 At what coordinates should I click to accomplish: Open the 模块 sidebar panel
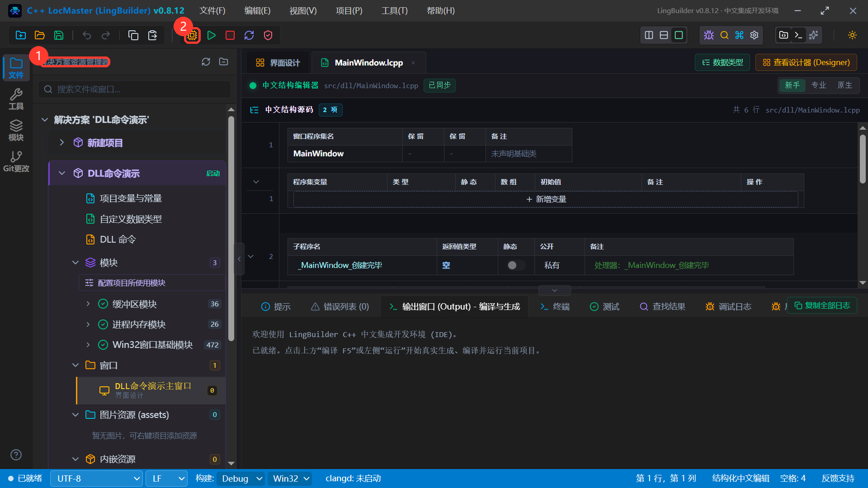pos(16,130)
